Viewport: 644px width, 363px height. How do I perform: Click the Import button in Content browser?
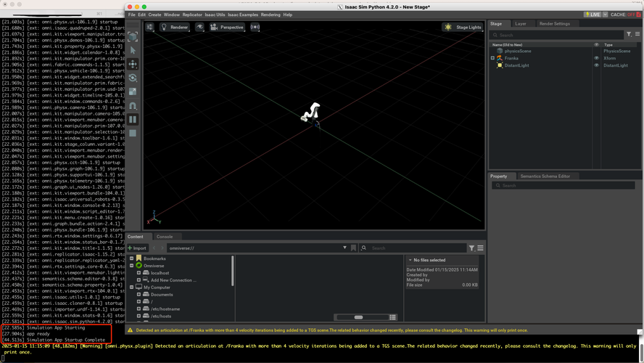(137, 248)
